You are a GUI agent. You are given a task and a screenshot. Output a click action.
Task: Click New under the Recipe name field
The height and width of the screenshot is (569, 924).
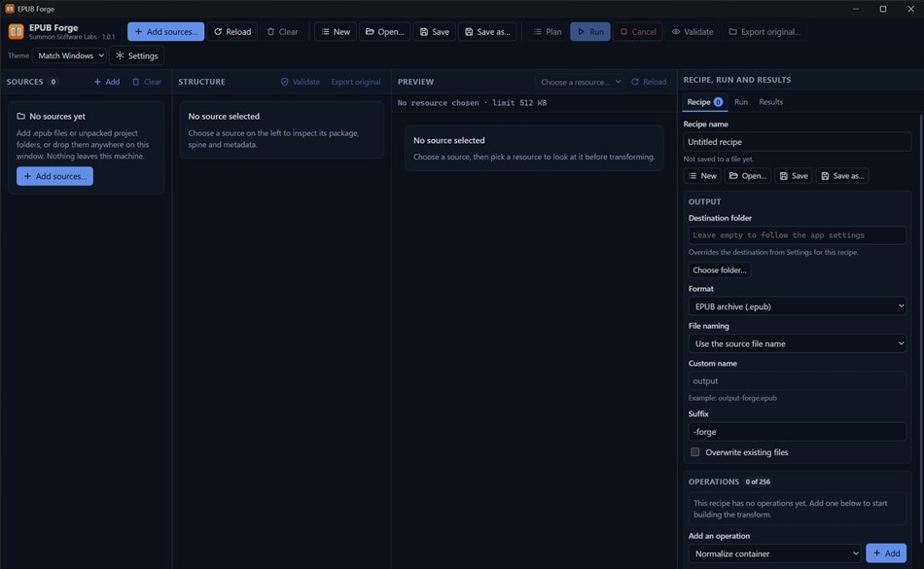point(702,175)
